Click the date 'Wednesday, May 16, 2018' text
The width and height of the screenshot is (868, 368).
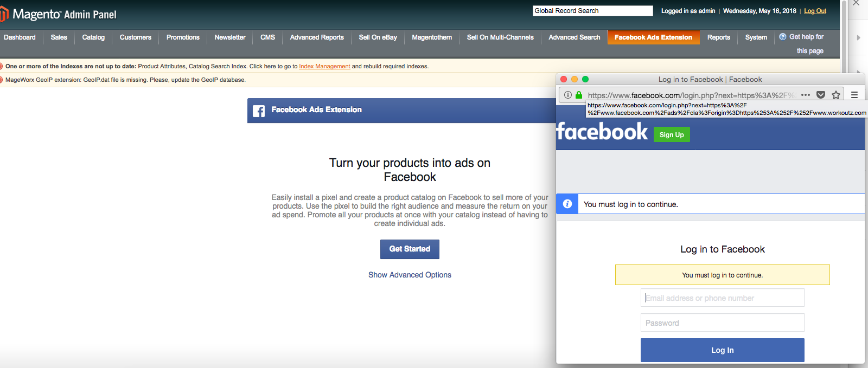(x=759, y=11)
